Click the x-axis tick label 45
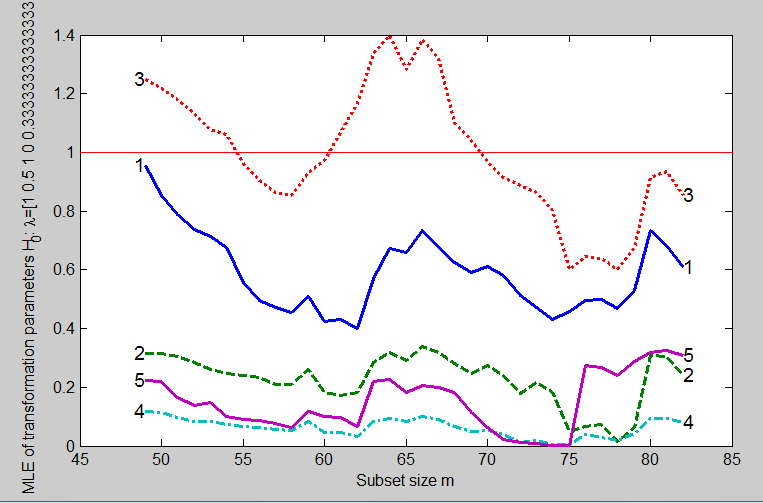763x503 pixels. click(79, 463)
